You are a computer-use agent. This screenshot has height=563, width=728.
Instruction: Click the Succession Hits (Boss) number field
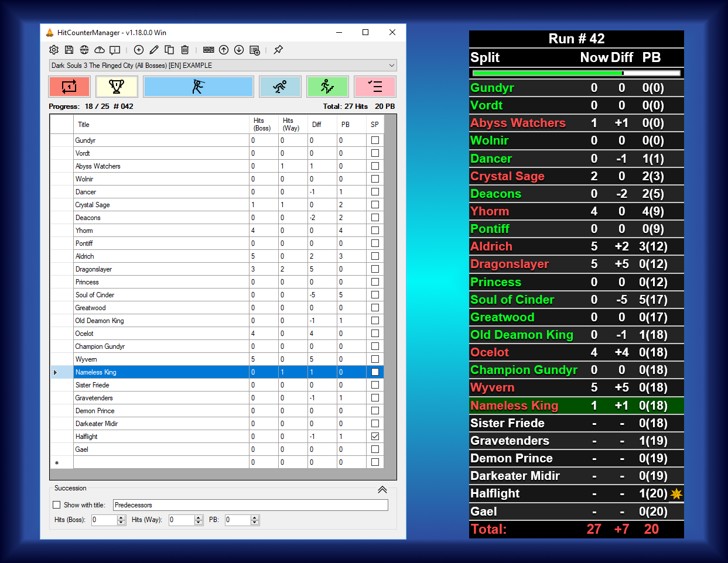point(105,520)
